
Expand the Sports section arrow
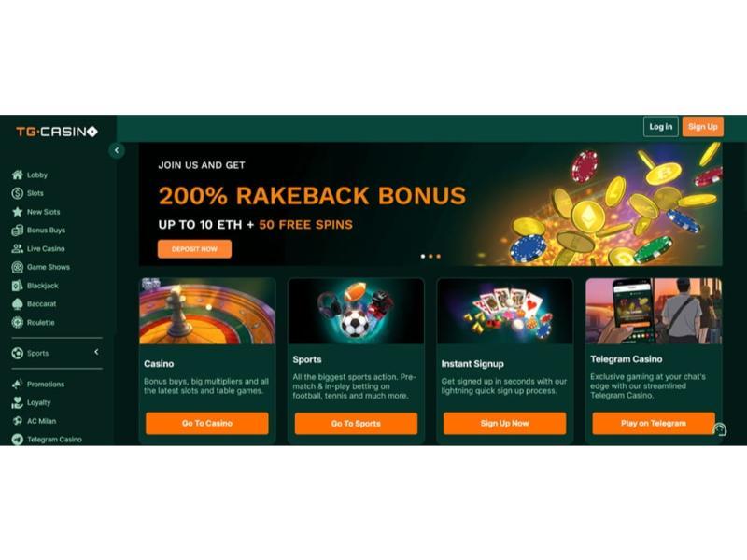(x=96, y=352)
